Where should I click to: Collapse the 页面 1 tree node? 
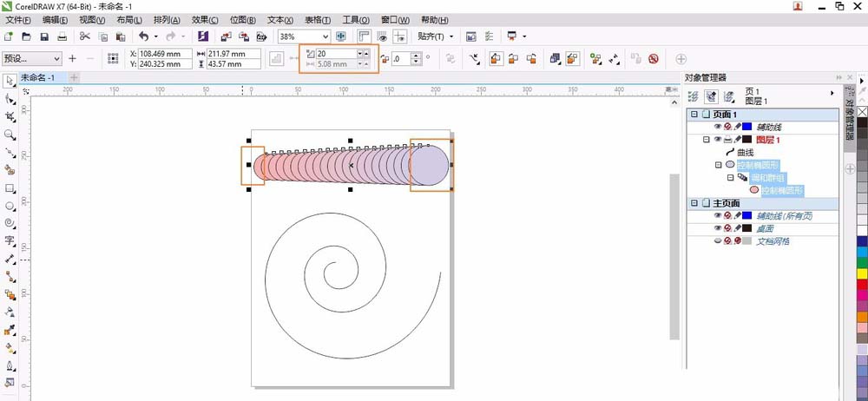(x=694, y=115)
